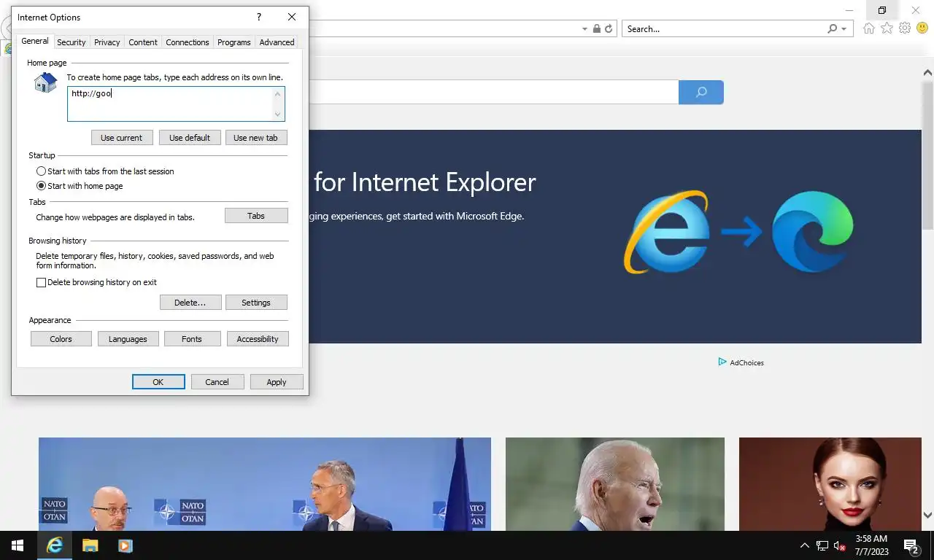934x560 pixels.
Task: Click the Use current button
Action: [x=122, y=138]
